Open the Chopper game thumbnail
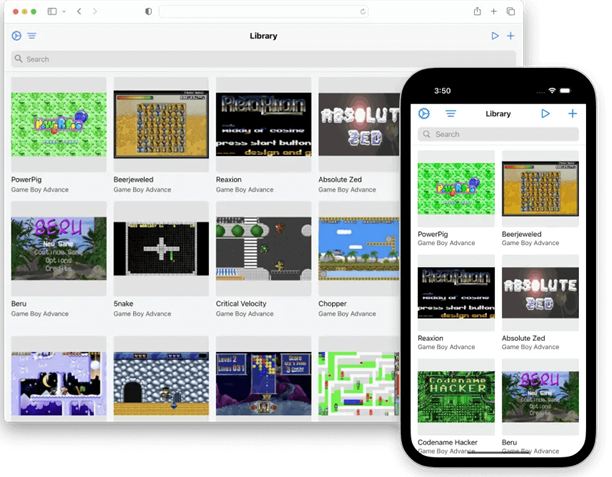This screenshot has height=477, width=612. click(359, 249)
